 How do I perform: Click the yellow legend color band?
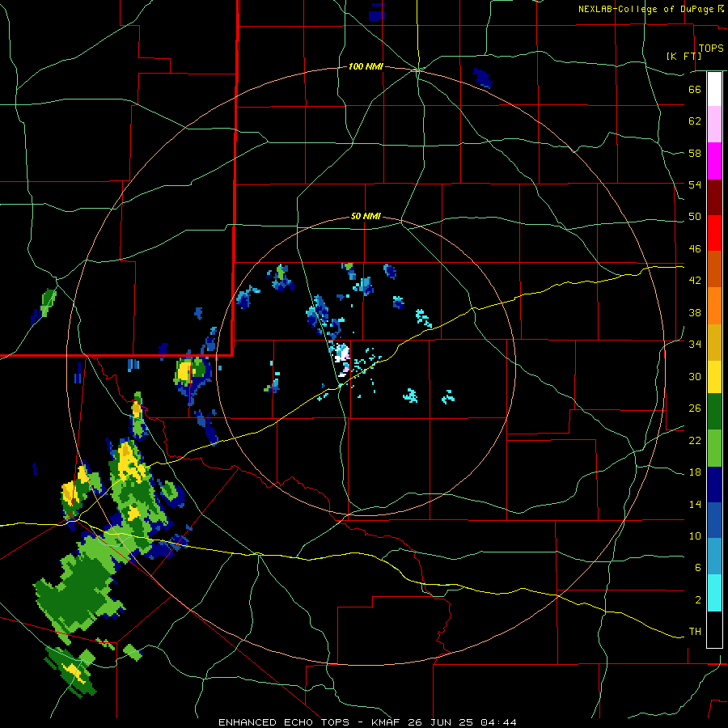(x=714, y=377)
